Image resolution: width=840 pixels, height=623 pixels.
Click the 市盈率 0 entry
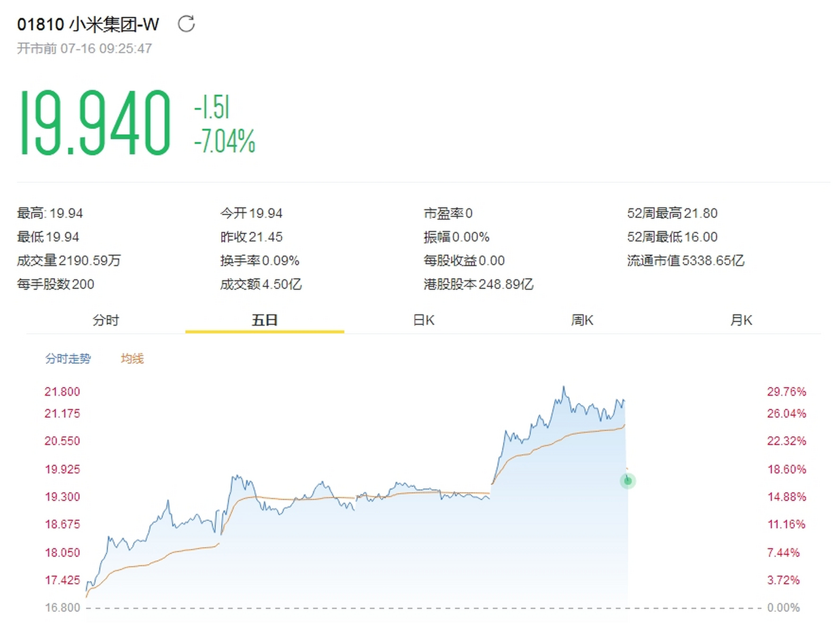(448, 213)
